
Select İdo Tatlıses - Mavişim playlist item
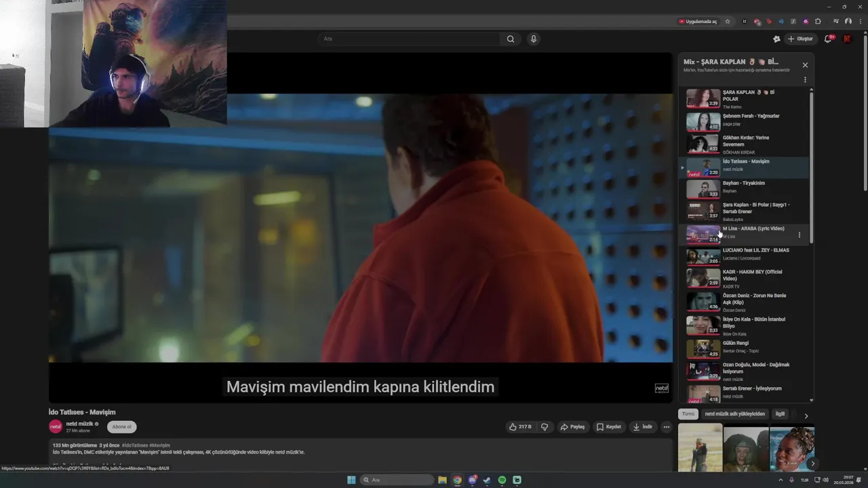[x=744, y=167]
